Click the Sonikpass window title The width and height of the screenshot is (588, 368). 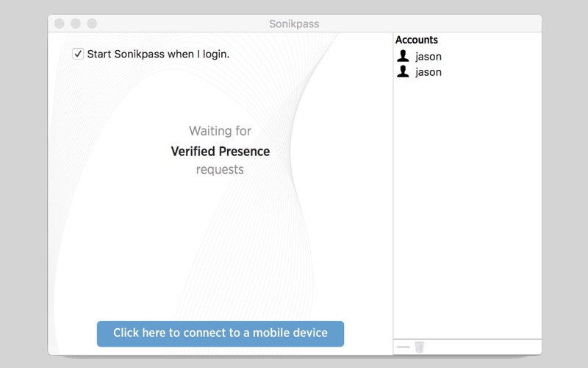click(x=294, y=24)
